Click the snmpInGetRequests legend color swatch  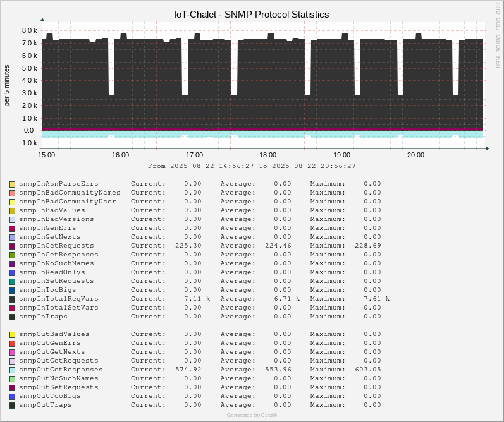pyautogui.click(x=12, y=246)
